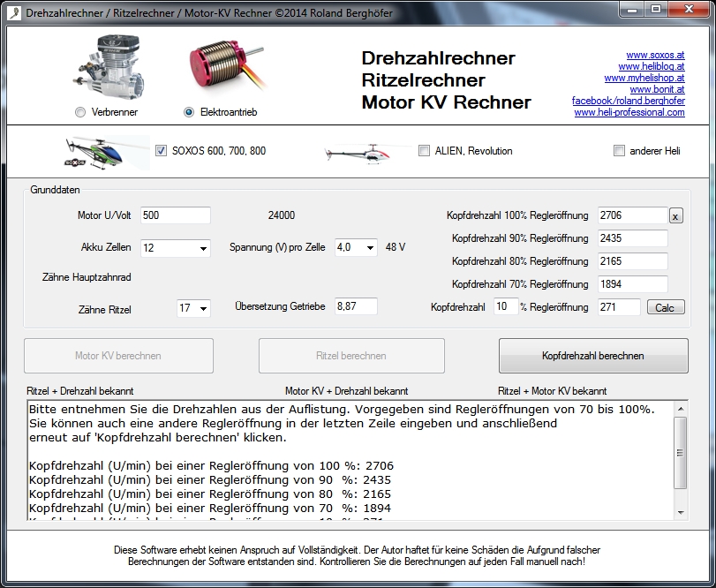This screenshot has height=588, width=716.
Task: Open the www.heli-professional.com link
Action: [629, 112]
